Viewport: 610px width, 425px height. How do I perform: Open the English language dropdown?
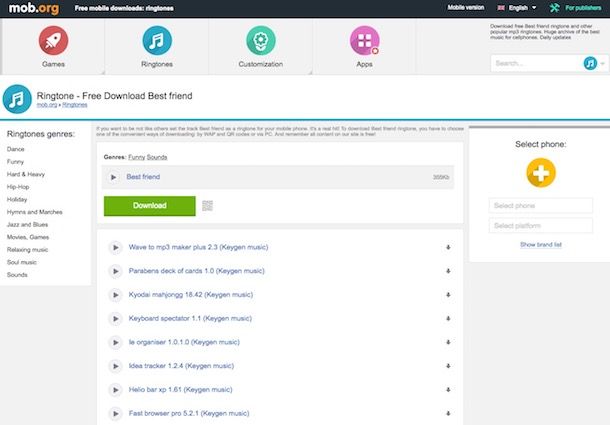pos(522,8)
